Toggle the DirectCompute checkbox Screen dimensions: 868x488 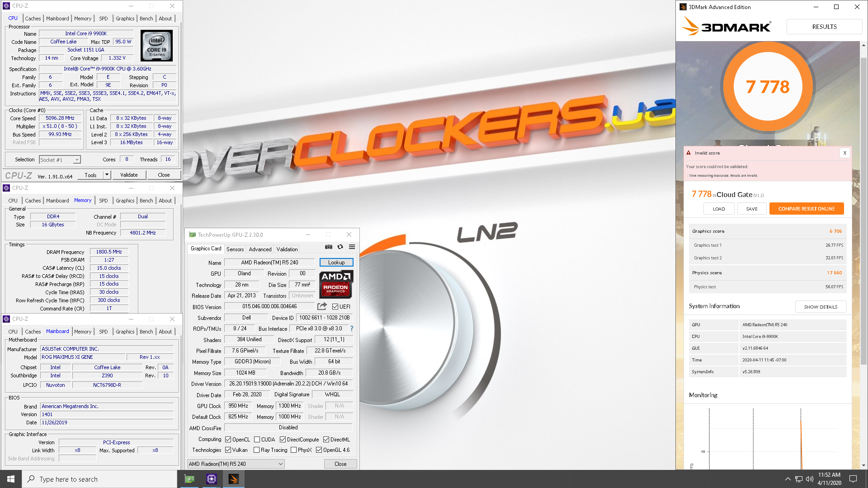[x=283, y=440]
